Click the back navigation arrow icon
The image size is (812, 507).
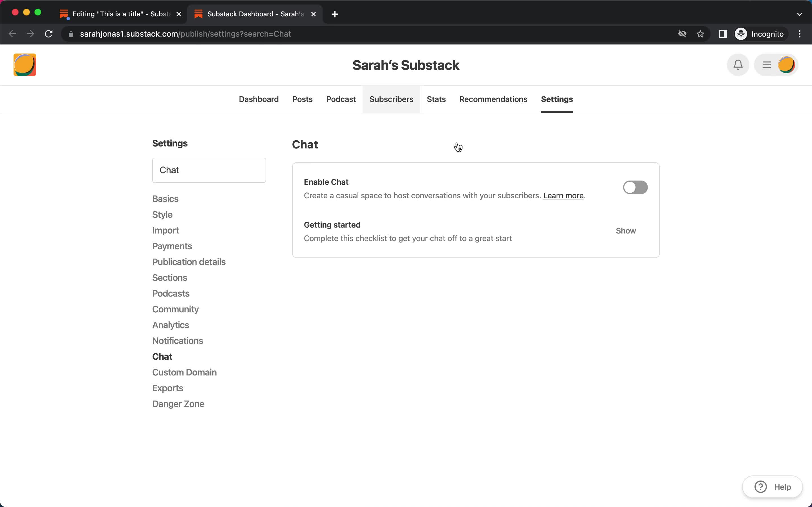point(13,34)
